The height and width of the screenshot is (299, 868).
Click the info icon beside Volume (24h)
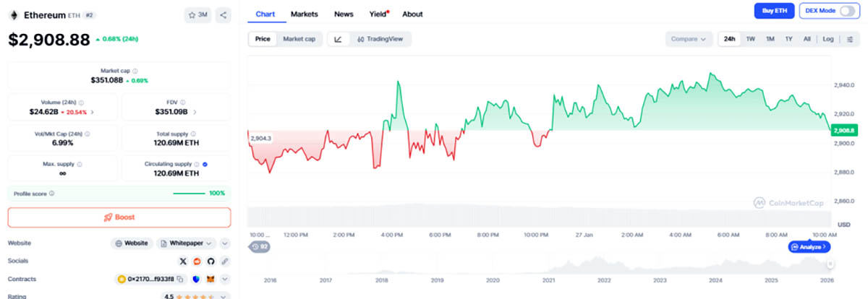80,103
